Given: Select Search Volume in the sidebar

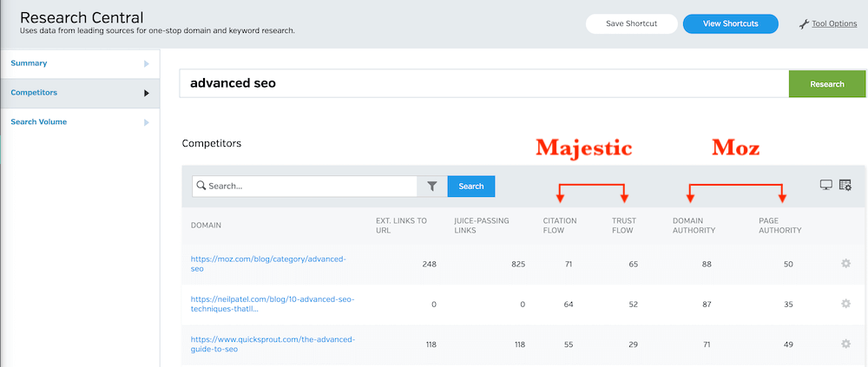Looking at the screenshot, I should click(x=38, y=122).
